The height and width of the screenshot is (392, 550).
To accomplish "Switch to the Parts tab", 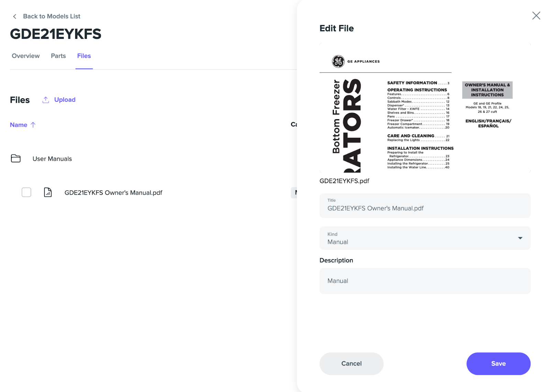I will tap(58, 56).
